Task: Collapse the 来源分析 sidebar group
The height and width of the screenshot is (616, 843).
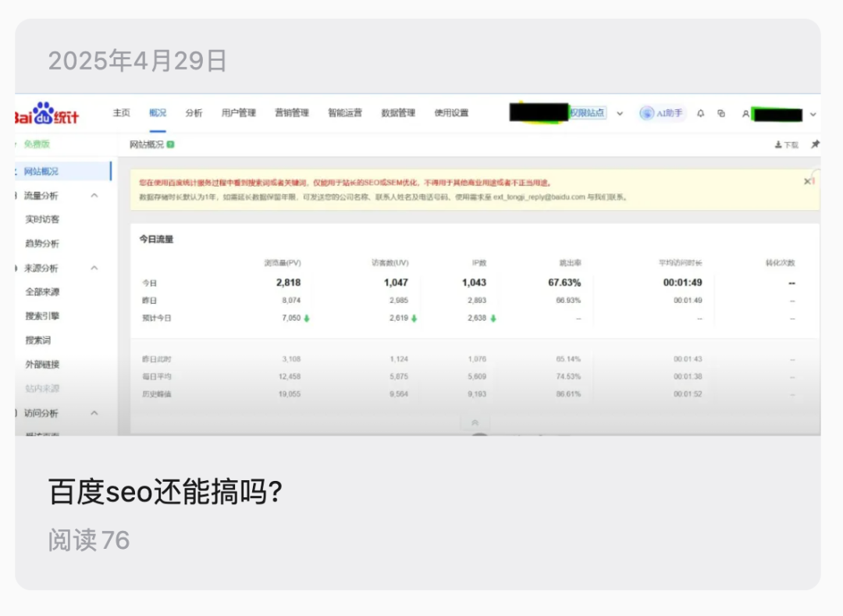Action: tap(94, 269)
